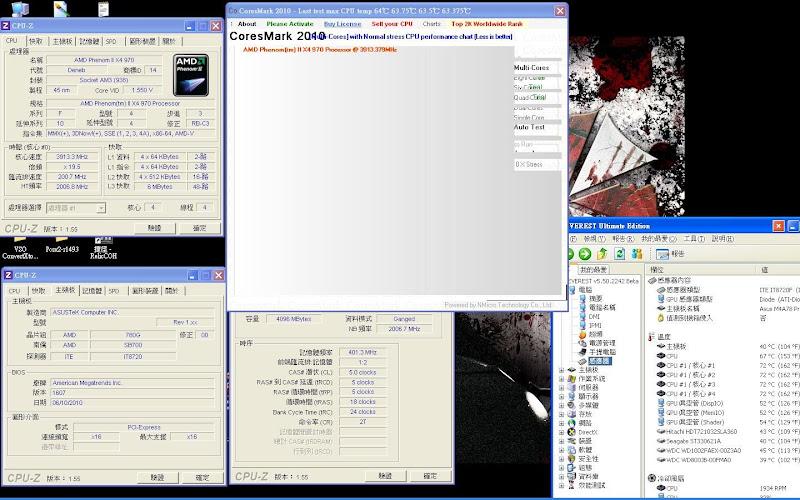Click the refresh icon in EVEREST toolbar
800x500 pixels.
point(619,254)
